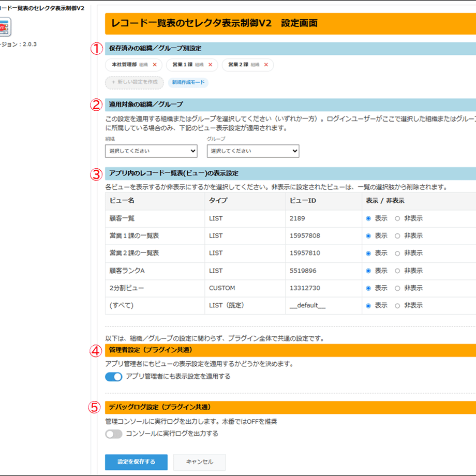Screen dimensions: 476x476
Task: Open the 組織 selection dropdown
Action: pos(151,151)
